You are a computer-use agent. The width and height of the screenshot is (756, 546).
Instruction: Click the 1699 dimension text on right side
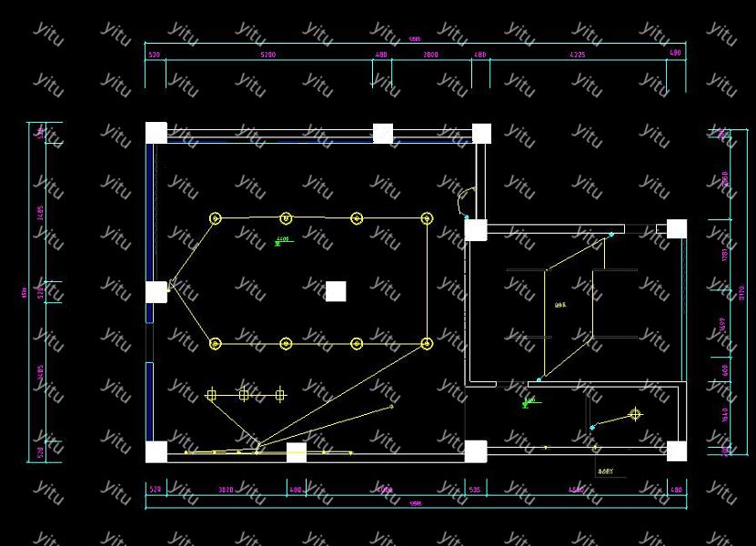(x=723, y=324)
